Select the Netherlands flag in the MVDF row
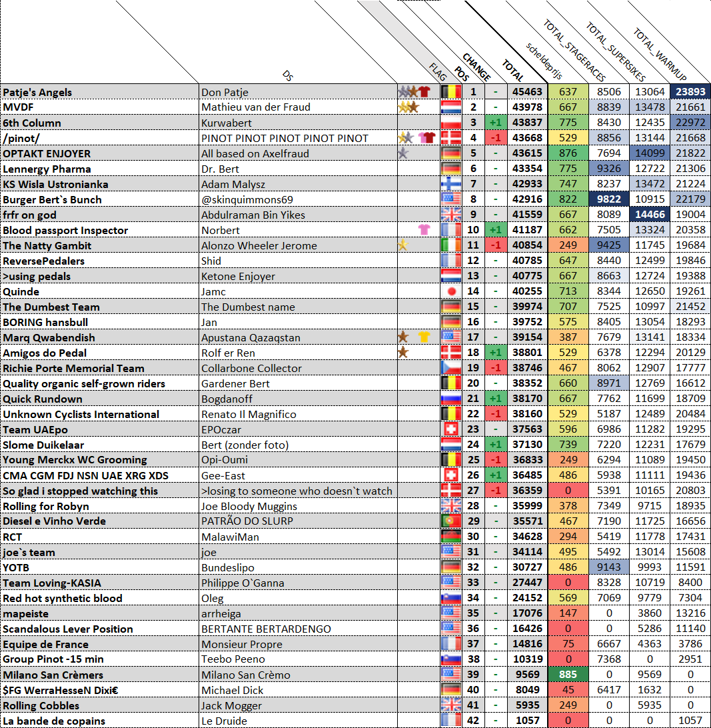 (x=450, y=107)
